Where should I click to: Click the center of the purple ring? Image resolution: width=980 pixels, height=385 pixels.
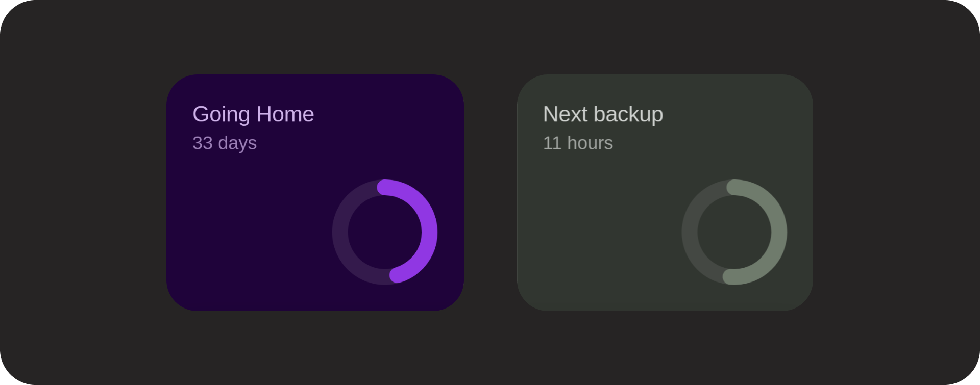click(385, 232)
